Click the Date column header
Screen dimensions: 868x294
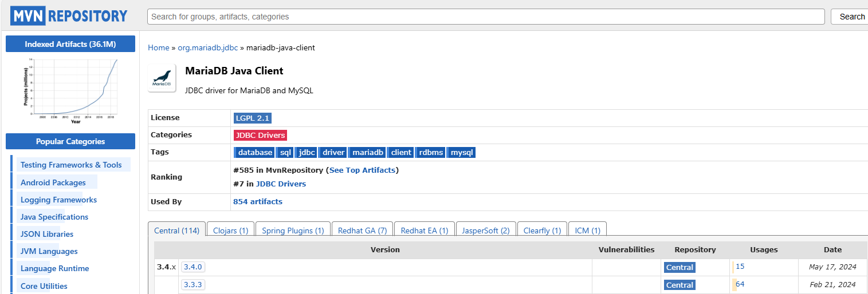(833, 249)
